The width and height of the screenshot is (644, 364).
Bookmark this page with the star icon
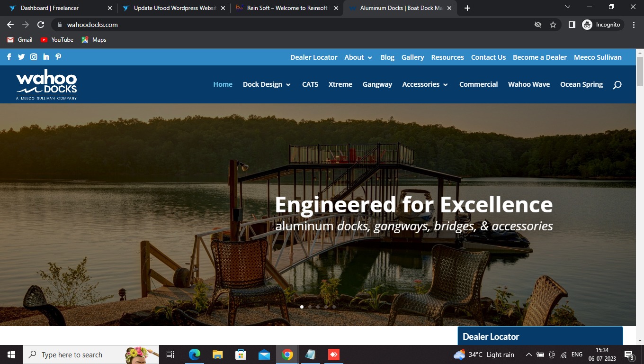(x=553, y=25)
